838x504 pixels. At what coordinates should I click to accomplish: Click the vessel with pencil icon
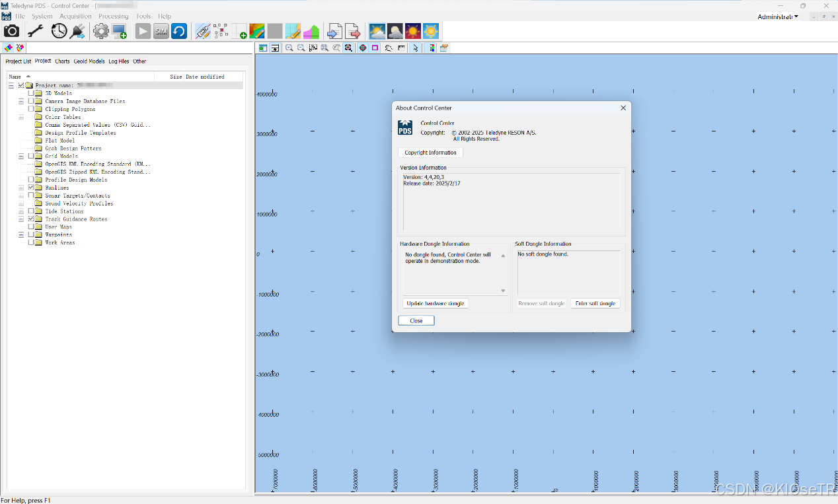tap(203, 31)
